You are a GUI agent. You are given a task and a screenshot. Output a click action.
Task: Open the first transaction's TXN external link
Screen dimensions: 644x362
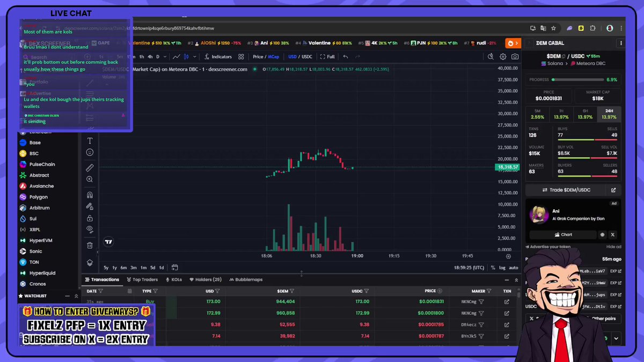coord(507,301)
